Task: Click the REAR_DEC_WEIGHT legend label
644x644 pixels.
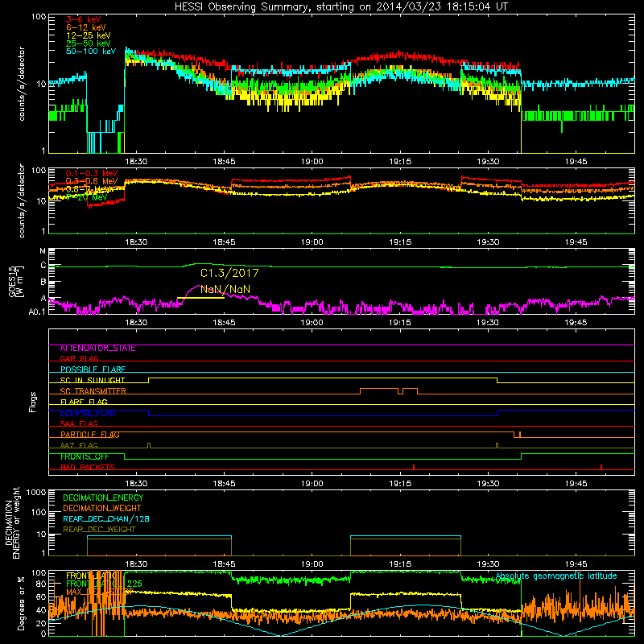Action: (x=99, y=530)
